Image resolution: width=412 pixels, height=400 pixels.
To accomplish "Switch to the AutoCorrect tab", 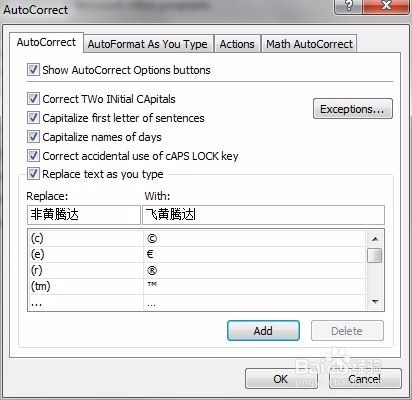I will pyautogui.click(x=46, y=43).
